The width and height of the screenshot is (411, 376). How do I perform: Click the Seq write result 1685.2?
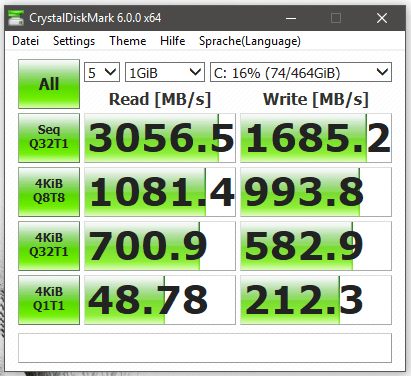tap(316, 138)
